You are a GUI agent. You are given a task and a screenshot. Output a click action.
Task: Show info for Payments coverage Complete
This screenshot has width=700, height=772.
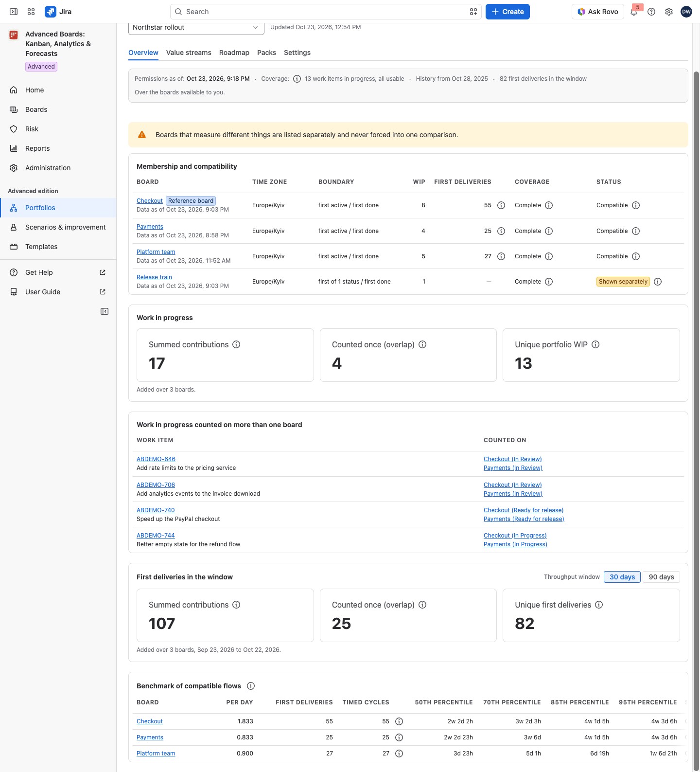(x=549, y=231)
